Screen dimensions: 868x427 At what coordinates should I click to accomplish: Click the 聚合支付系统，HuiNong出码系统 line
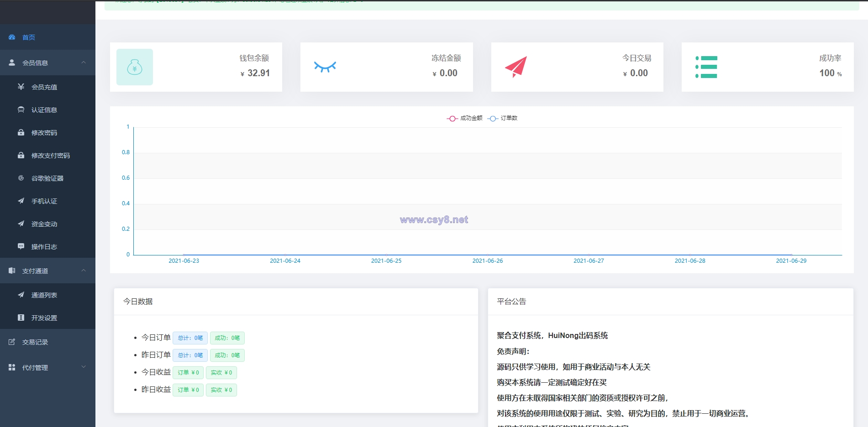552,336
